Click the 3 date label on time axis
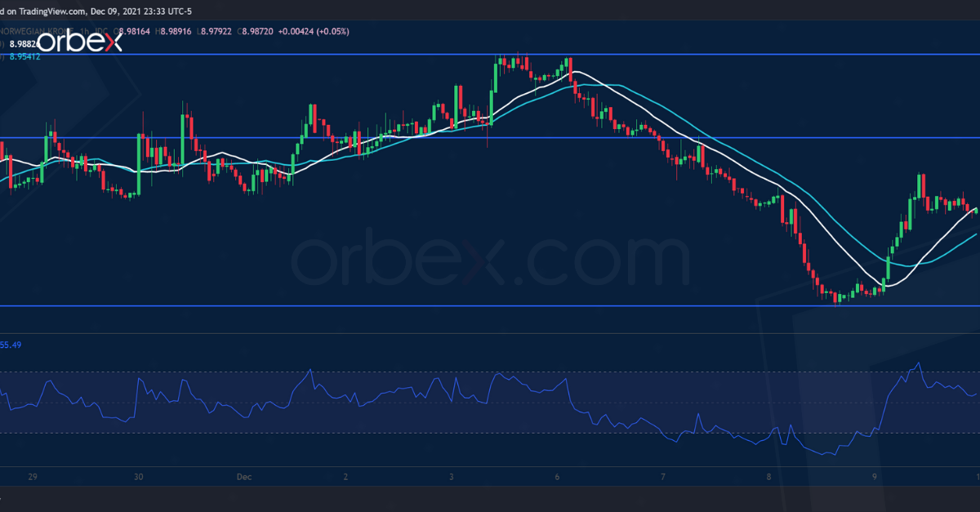This screenshot has width=980, height=512. coord(452,475)
